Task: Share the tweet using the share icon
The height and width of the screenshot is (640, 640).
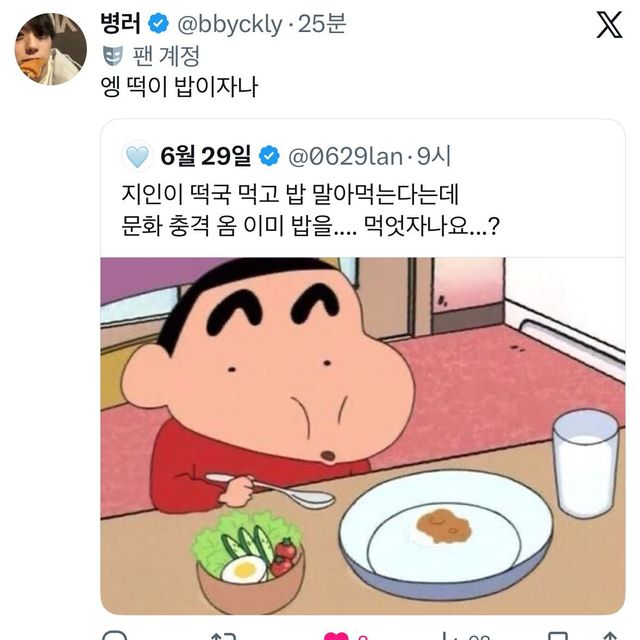Action: point(610,636)
